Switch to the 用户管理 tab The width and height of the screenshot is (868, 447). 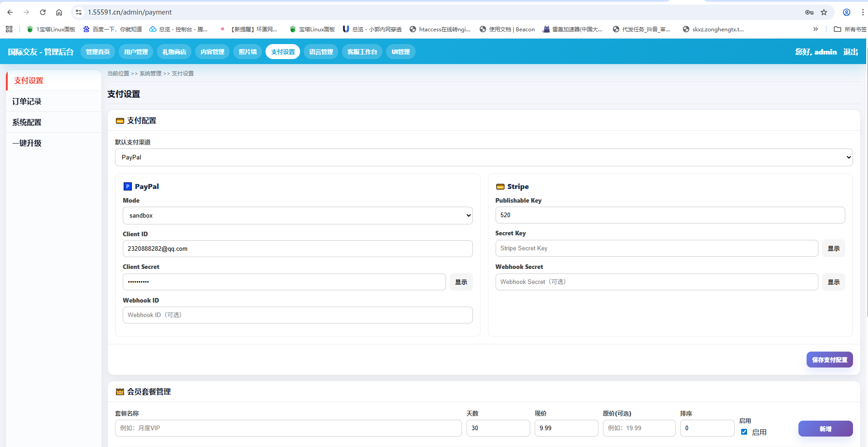click(136, 52)
